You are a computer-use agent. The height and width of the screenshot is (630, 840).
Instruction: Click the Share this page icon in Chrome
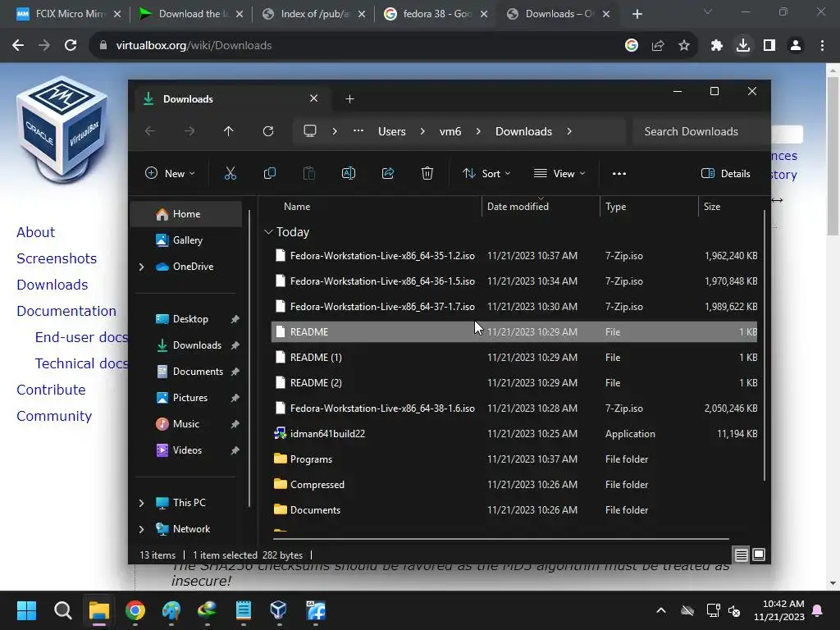pyautogui.click(x=658, y=46)
